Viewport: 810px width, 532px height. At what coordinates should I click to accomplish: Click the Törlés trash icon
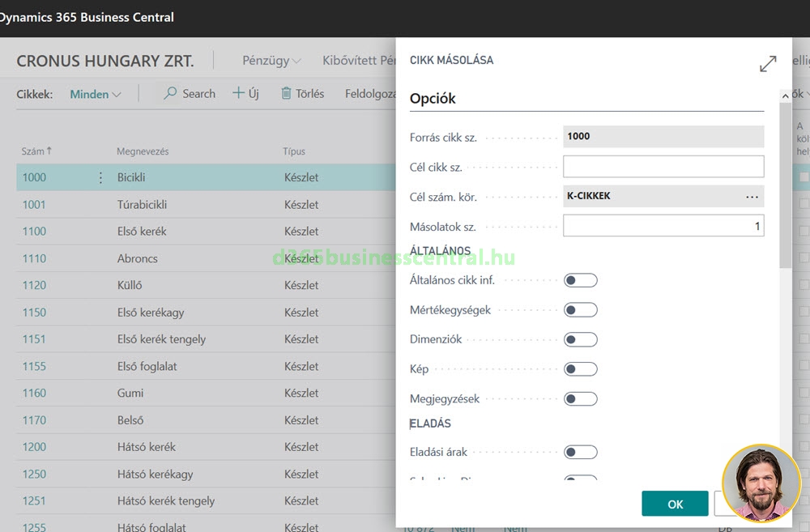click(x=286, y=94)
